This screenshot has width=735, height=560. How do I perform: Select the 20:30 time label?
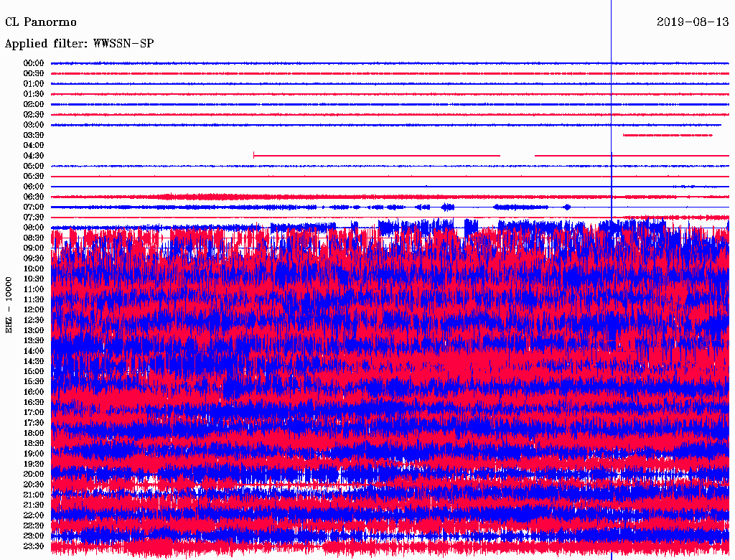tap(34, 485)
